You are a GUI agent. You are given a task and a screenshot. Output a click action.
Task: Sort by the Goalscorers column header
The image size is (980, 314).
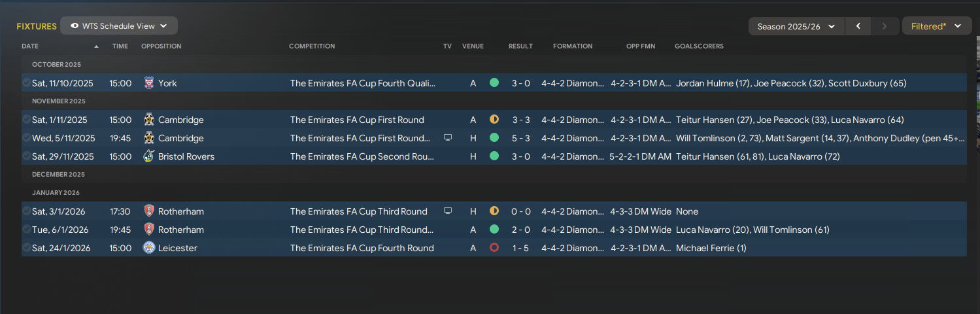(x=699, y=46)
